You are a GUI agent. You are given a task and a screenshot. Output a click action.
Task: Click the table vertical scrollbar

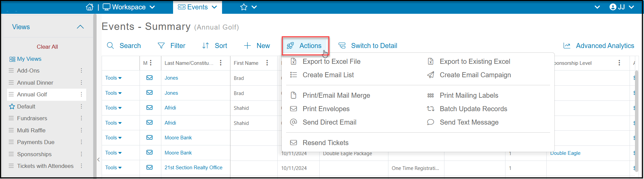pyautogui.click(x=636, y=121)
